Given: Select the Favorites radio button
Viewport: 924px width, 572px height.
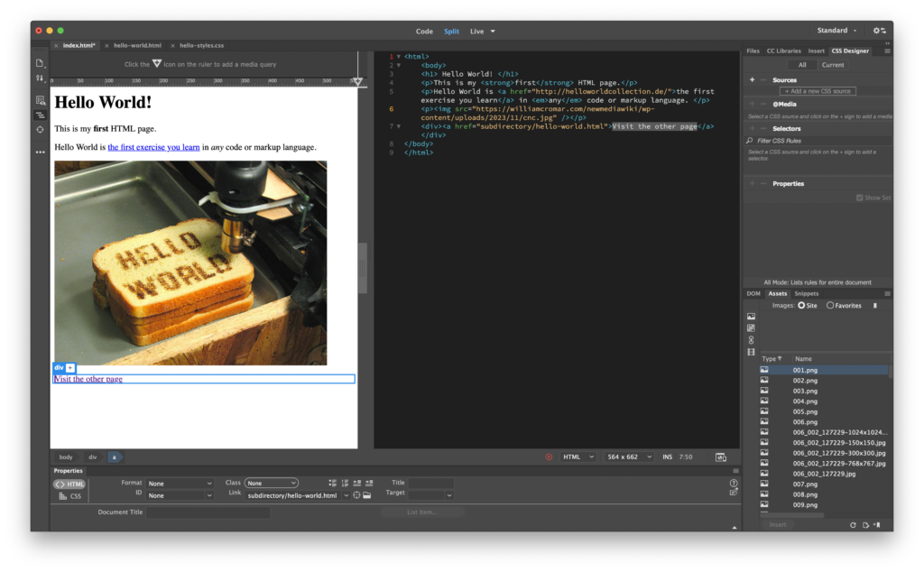Looking at the screenshot, I should [x=830, y=306].
